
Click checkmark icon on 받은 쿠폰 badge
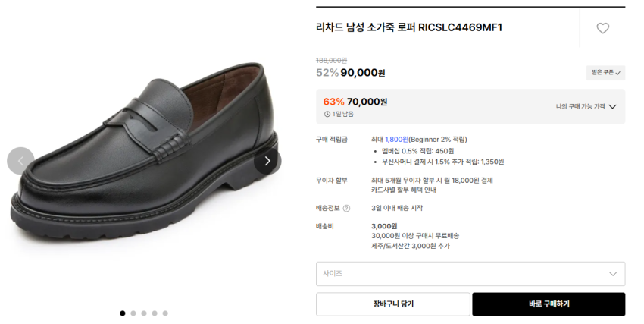(618, 74)
